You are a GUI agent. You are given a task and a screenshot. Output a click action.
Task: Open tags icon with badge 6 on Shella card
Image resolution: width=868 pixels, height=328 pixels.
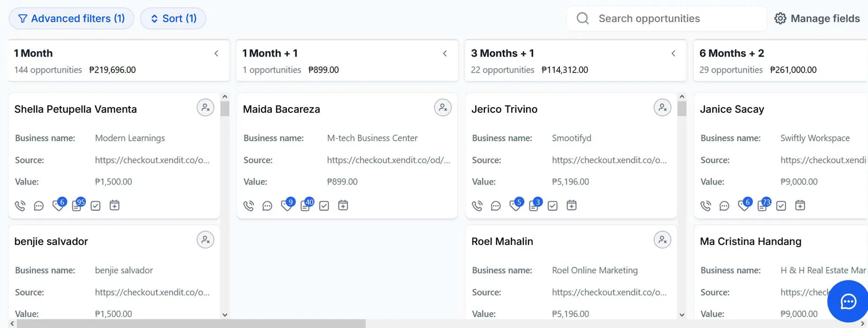(58, 205)
